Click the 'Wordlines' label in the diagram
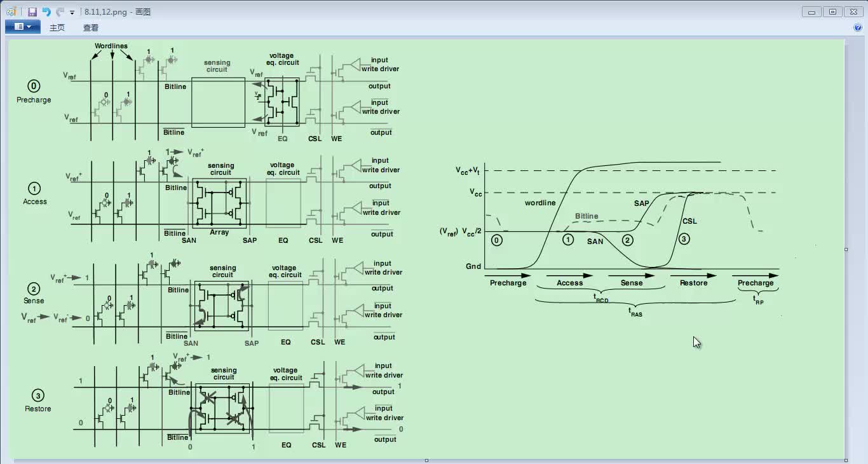Image resolution: width=868 pixels, height=464 pixels. pos(111,46)
